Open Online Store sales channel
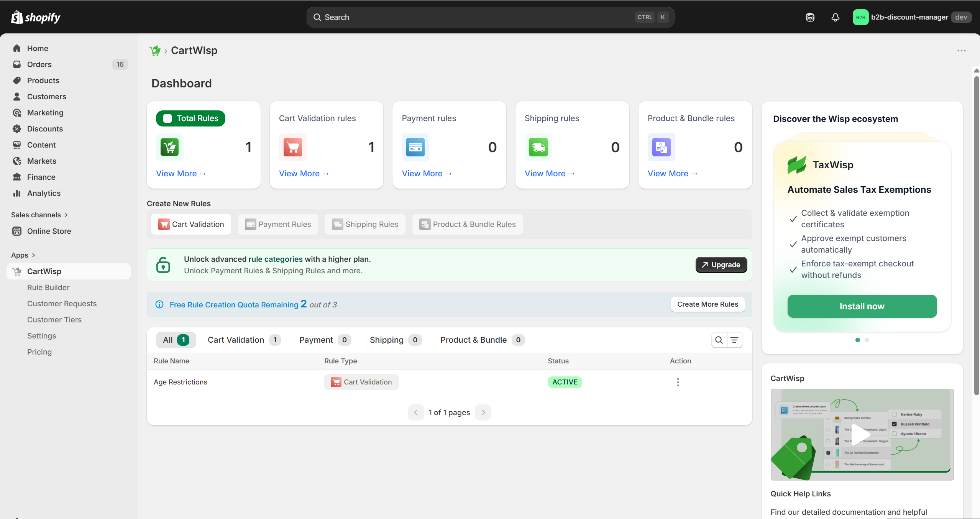 (x=69, y=231)
